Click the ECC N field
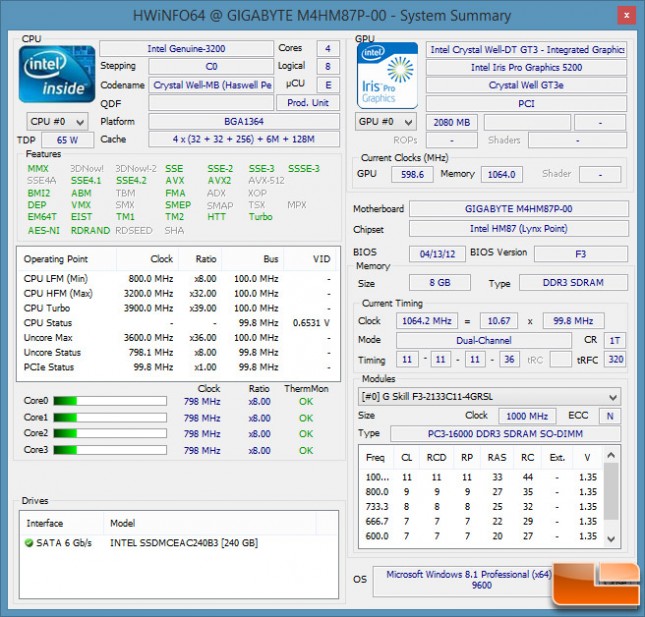Image resolution: width=645 pixels, height=617 pixels. point(610,416)
